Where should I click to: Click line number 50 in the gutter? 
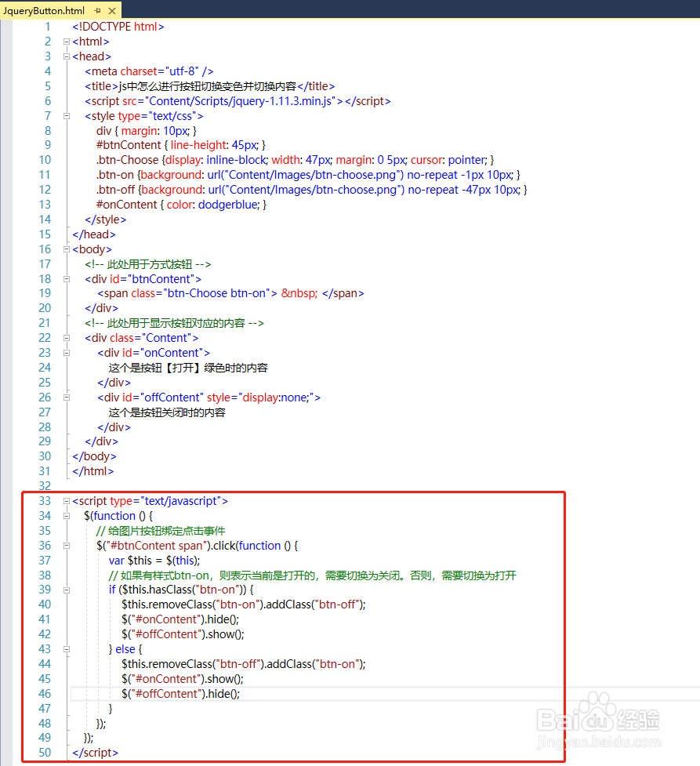click(x=45, y=753)
